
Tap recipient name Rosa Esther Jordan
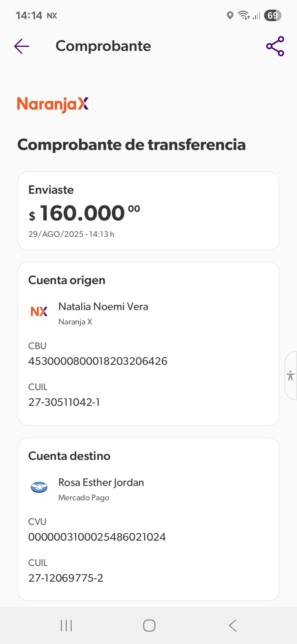tap(101, 482)
